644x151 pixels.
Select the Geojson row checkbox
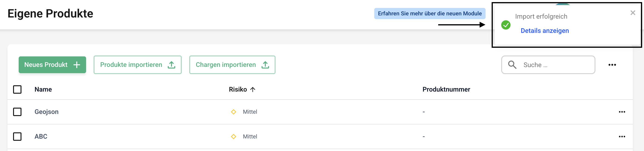(x=17, y=112)
